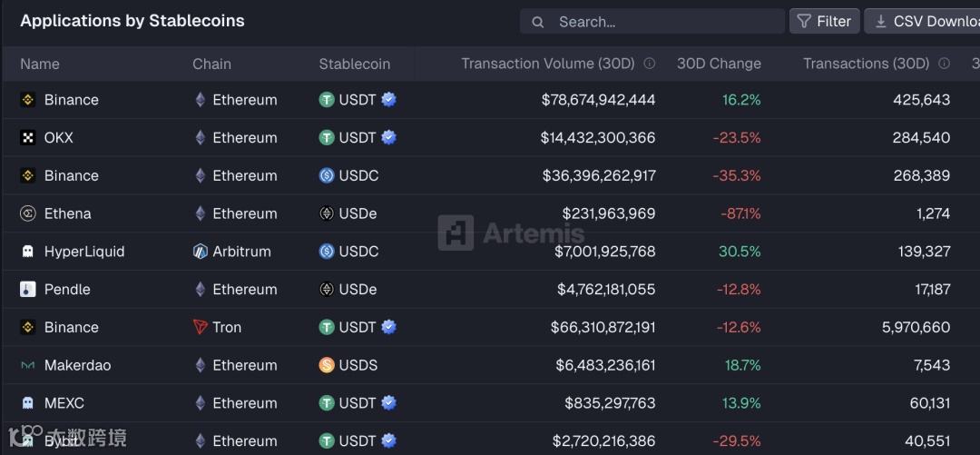Select the USDS stablecoin label
Viewport: 980px width, 455px height.
[x=358, y=365]
